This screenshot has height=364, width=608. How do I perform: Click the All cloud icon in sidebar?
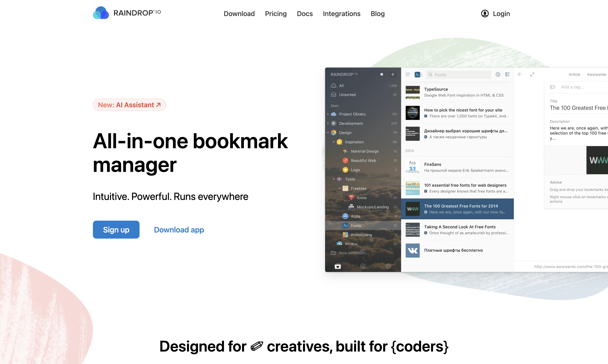[334, 86]
